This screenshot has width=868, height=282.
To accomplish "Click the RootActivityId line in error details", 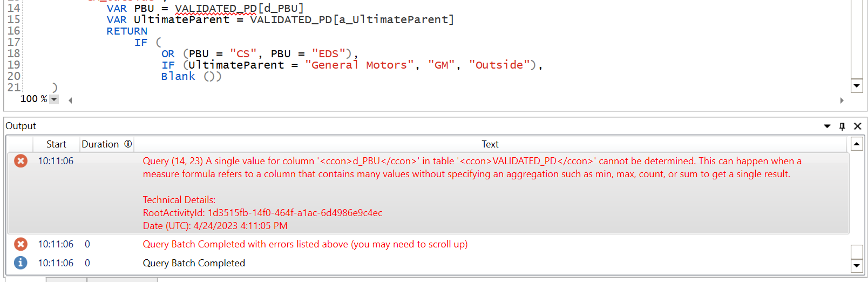I will tap(262, 213).
